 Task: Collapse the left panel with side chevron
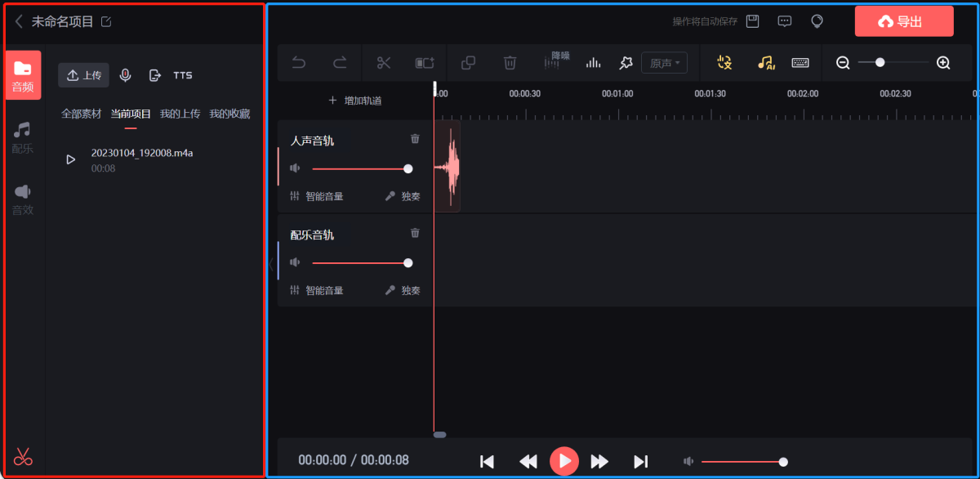[271, 263]
